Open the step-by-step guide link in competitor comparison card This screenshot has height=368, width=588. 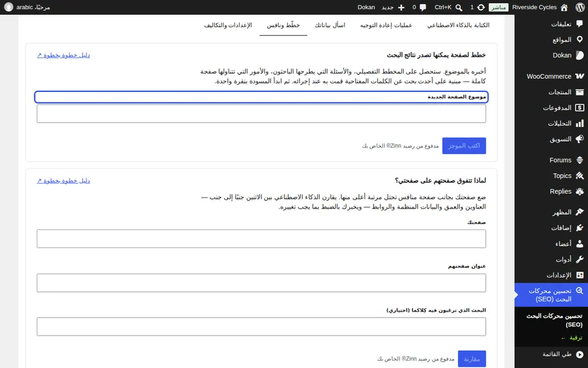63,180
